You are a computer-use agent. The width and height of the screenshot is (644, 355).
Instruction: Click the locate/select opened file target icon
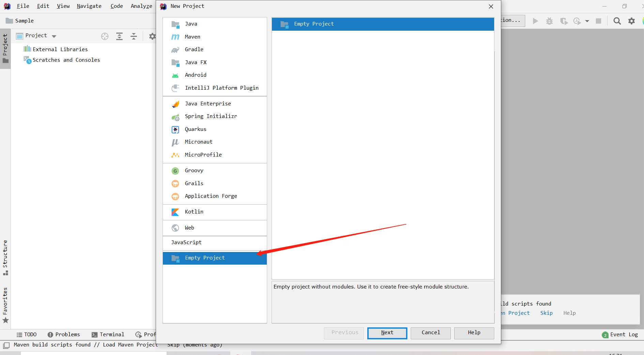click(105, 36)
